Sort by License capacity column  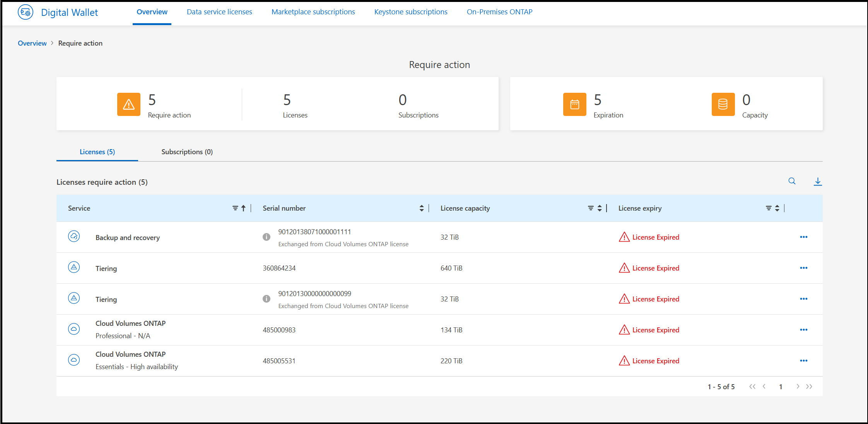[x=600, y=208]
